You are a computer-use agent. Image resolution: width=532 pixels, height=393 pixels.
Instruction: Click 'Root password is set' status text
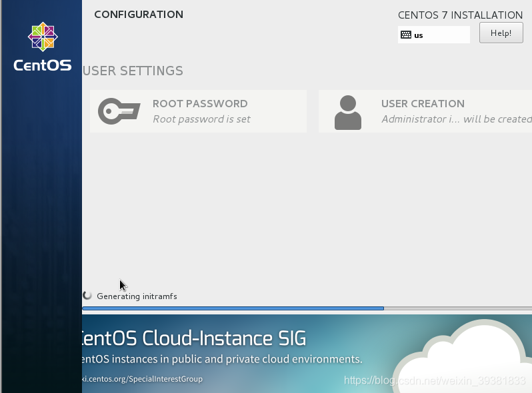201,119
